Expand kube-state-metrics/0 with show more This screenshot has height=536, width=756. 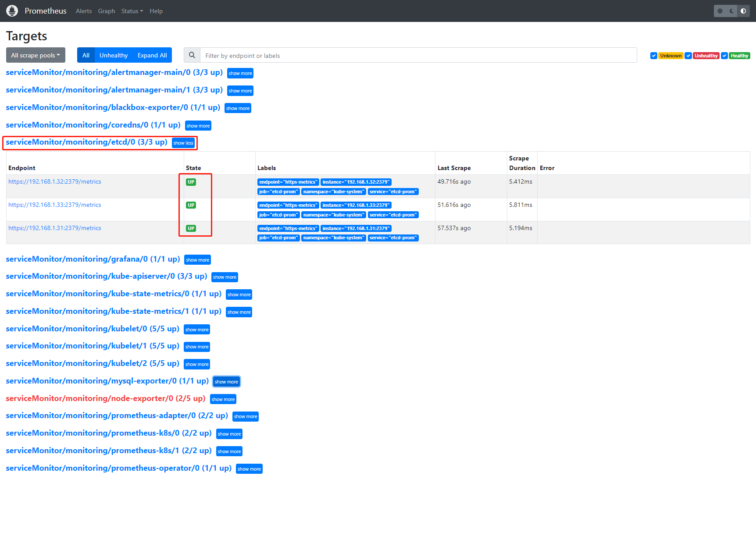tap(239, 295)
